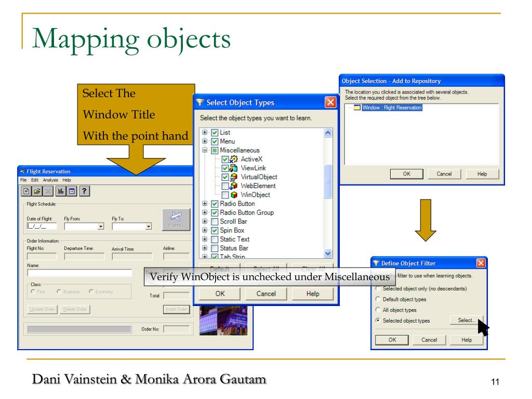Expand the Spin Box tree node
Screen dimensions: 532x399
(205, 230)
